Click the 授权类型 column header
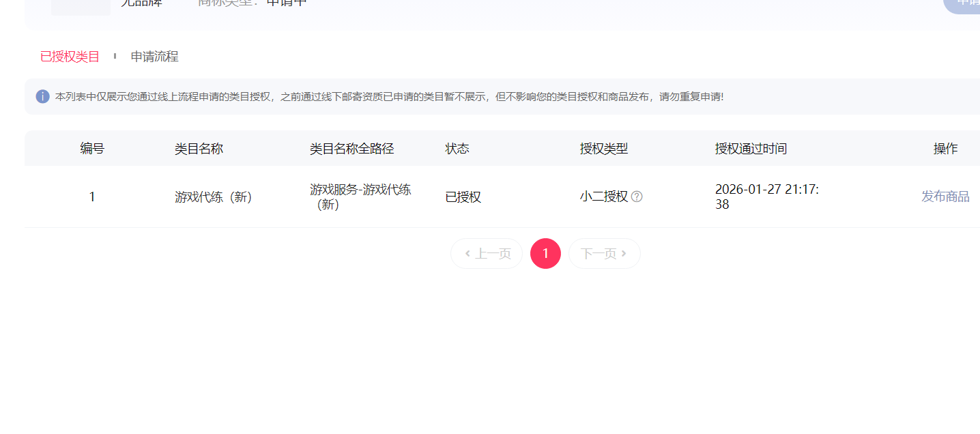The width and height of the screenshot is (980, 434). point(604,149)
